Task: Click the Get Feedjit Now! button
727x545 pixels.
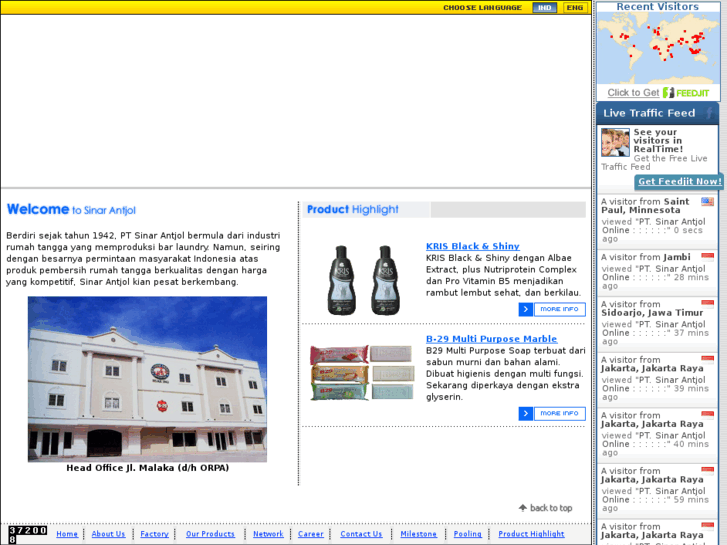Action: pos(680,181)
